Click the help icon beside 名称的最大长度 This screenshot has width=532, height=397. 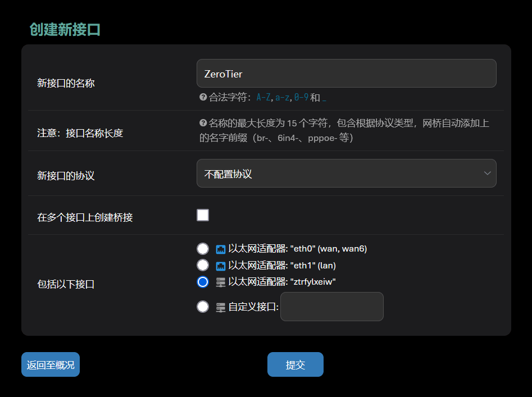(203, 123)
